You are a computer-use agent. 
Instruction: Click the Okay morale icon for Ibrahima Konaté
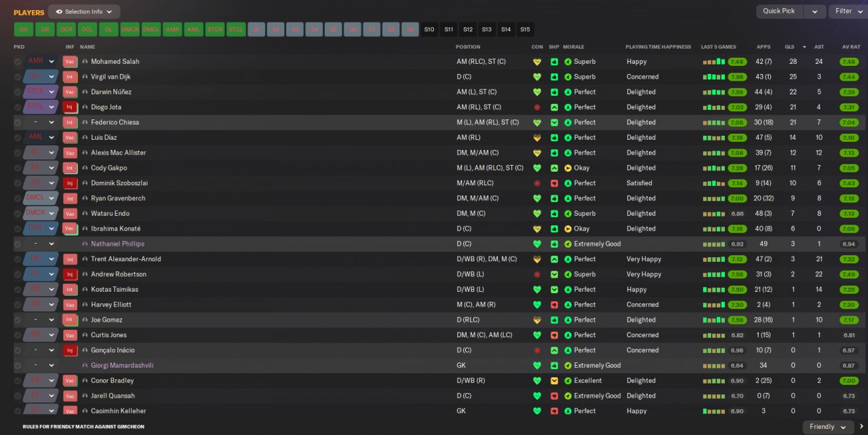coord(568,229)
